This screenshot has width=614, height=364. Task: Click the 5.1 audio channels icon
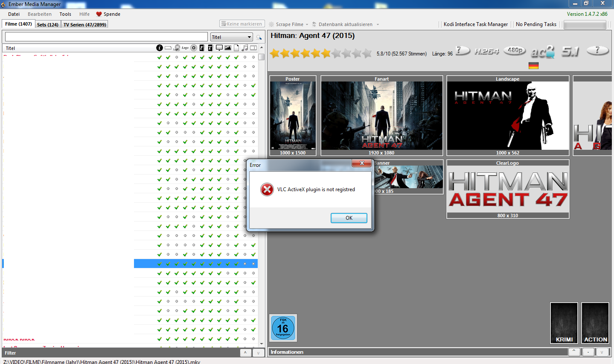570,51
